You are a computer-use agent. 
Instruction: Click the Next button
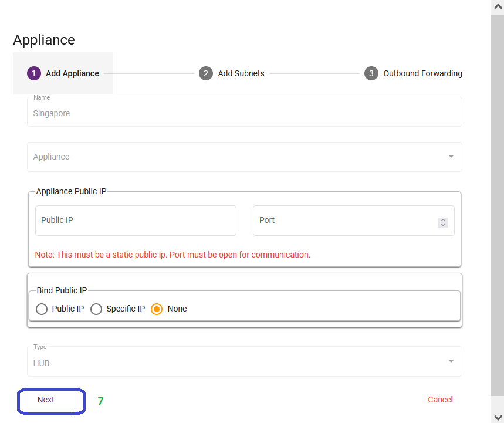(51, 401)
